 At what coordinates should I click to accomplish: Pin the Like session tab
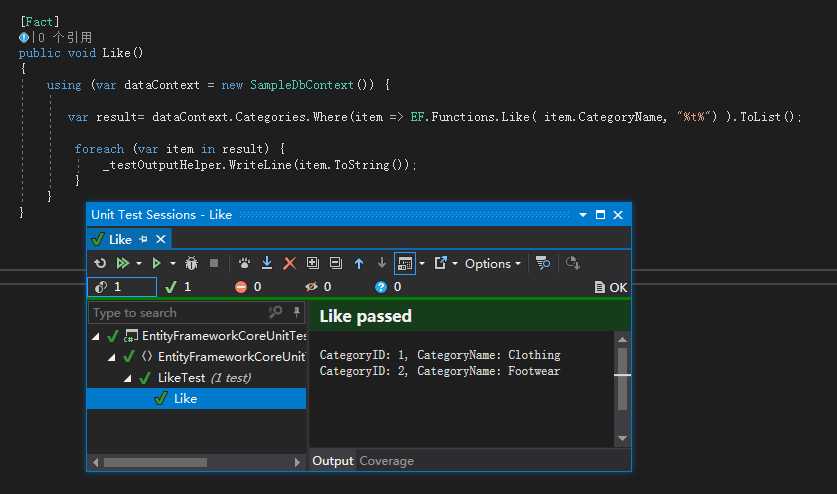click(x=143, y=239)
